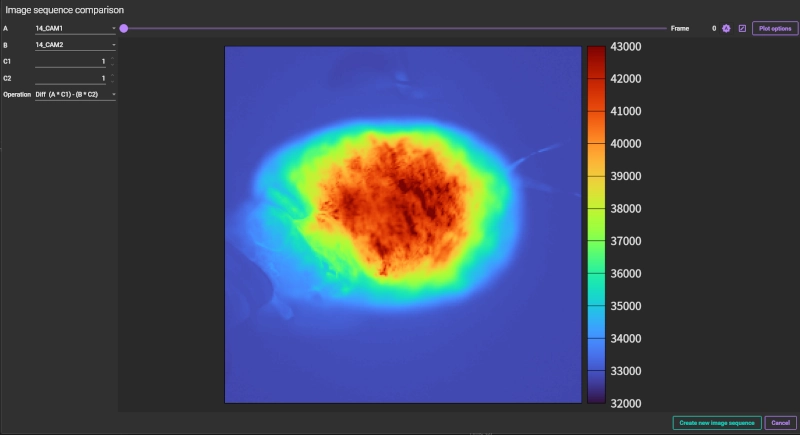Decrement the C1 value with down arrow

pos(112,65)
